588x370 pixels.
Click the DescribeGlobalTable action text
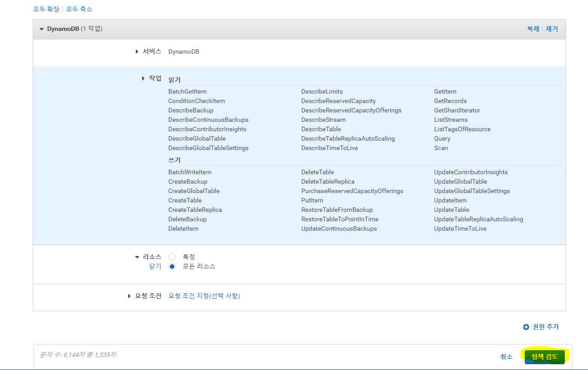(x=197, y=138)
